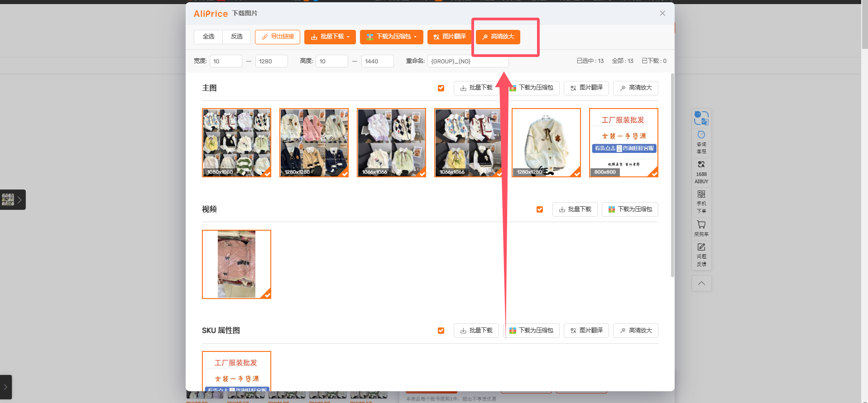
Task: Click the 导出链接 export links button
Action: pos(278,37)
